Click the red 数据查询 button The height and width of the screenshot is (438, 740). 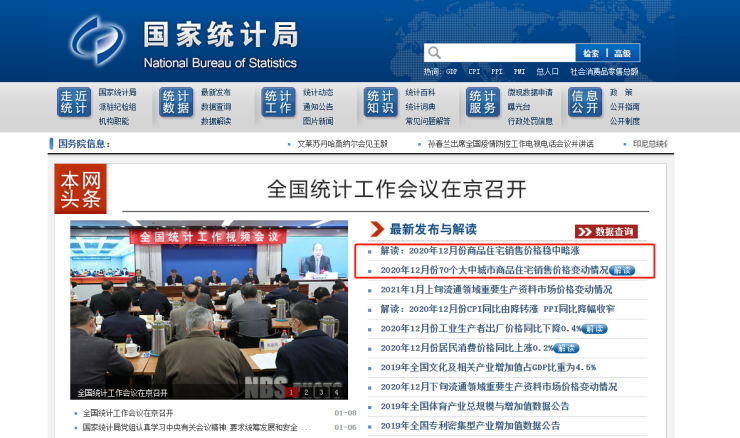(x=606, y=231)
